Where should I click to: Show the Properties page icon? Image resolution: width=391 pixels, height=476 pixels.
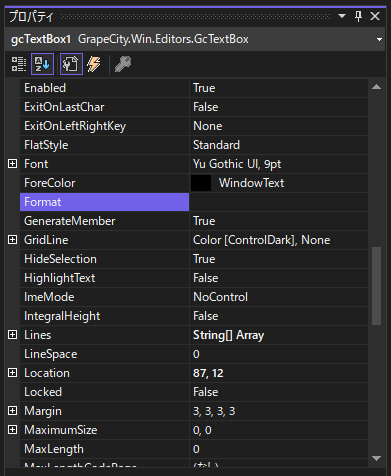(71, 64)
